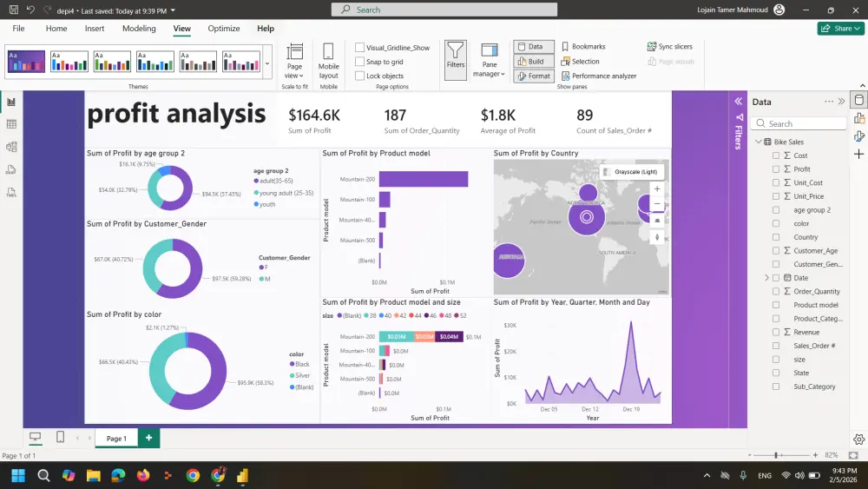Expand the Filters pane double-chevron
The height and width of the screenshot is (489, 868).
pyautogui.click(x=738, y=102)
